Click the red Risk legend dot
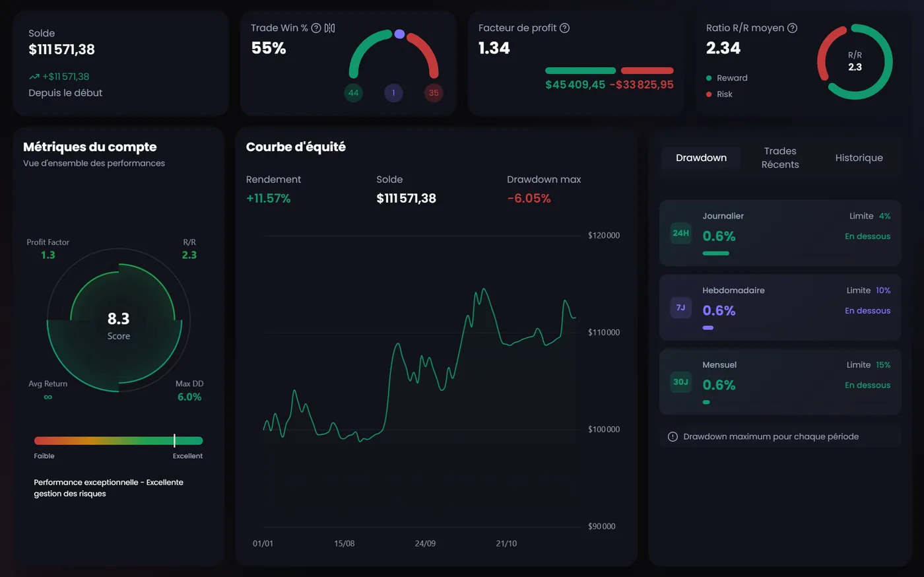 709,94
